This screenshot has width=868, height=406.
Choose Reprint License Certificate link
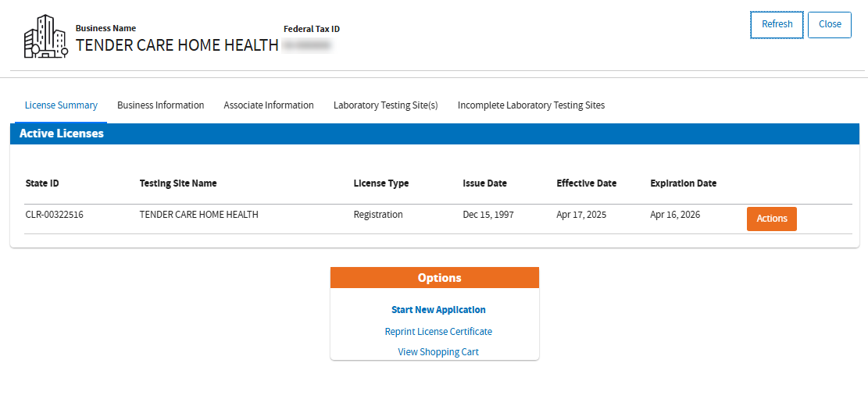pos(438,332)
